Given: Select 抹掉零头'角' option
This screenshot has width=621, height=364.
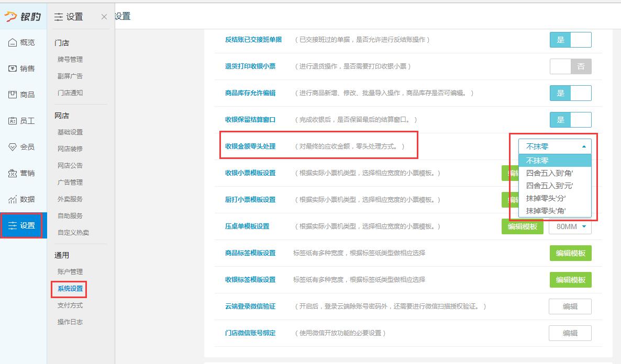Looking at the screenshot, I should coord(546,211).
